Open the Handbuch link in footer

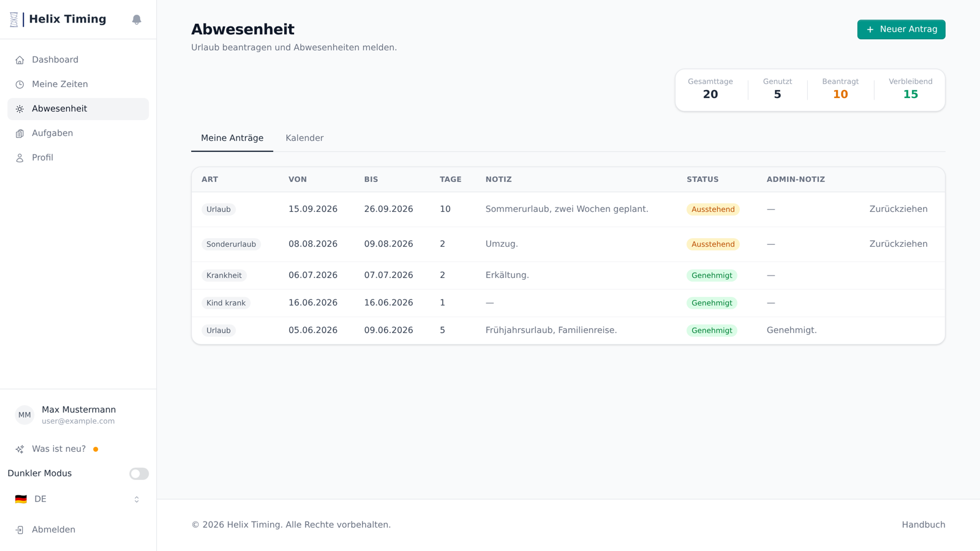[924, 525]
